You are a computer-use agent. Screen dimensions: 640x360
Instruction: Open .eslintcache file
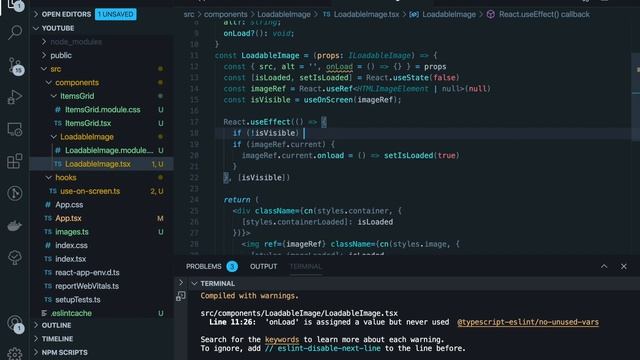click(x=71, y=313)
